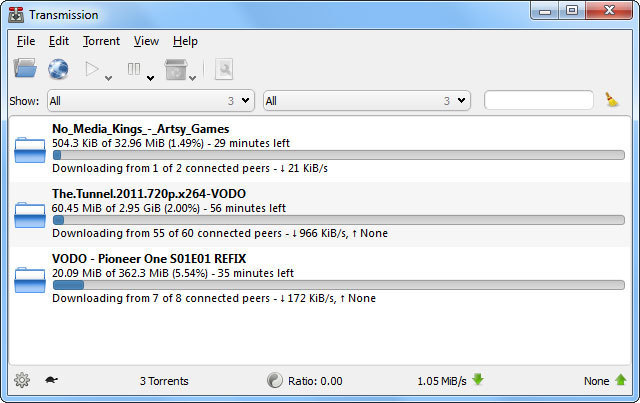The image size is (640, 403).
Task: Click the ratio statistics icon in status bar
Action: point(275,380)
